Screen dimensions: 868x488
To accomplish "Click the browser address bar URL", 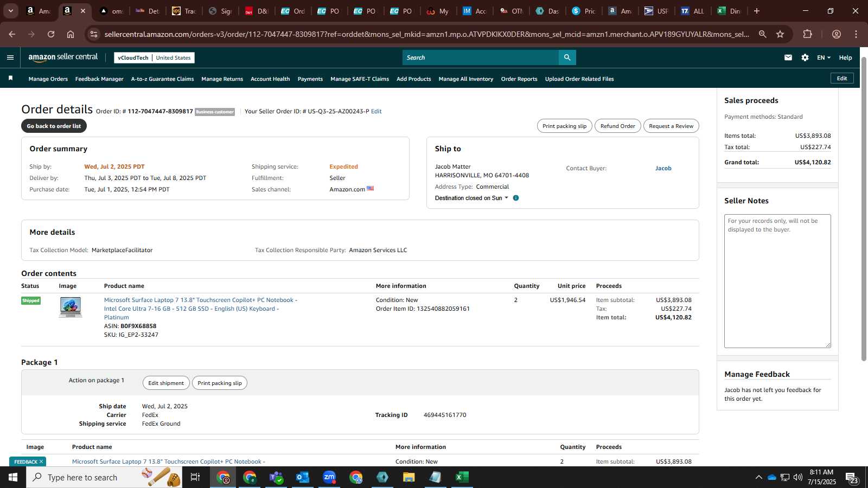I will click(426, 34).
